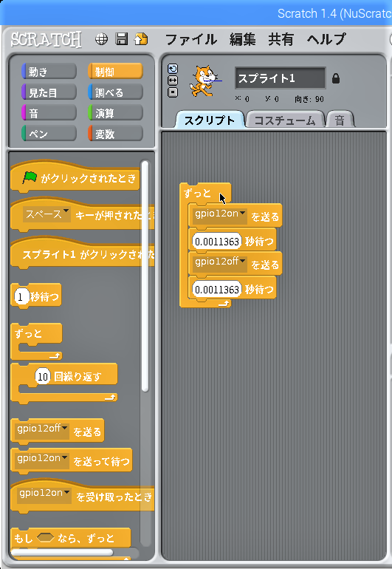Switch to the コスチューム tab
This screenshot has height=569, width=392.
coord(285,120)
